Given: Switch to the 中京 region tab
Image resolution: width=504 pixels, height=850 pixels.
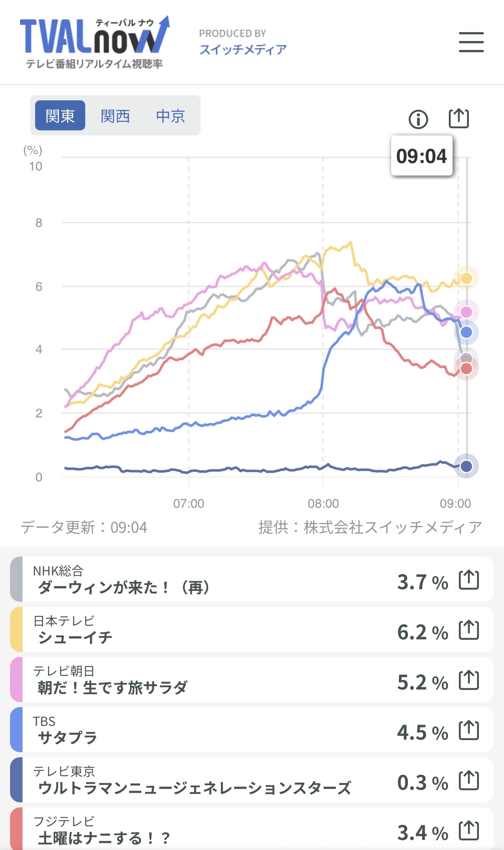Looking at the screenshot, I should click(171, 116).
